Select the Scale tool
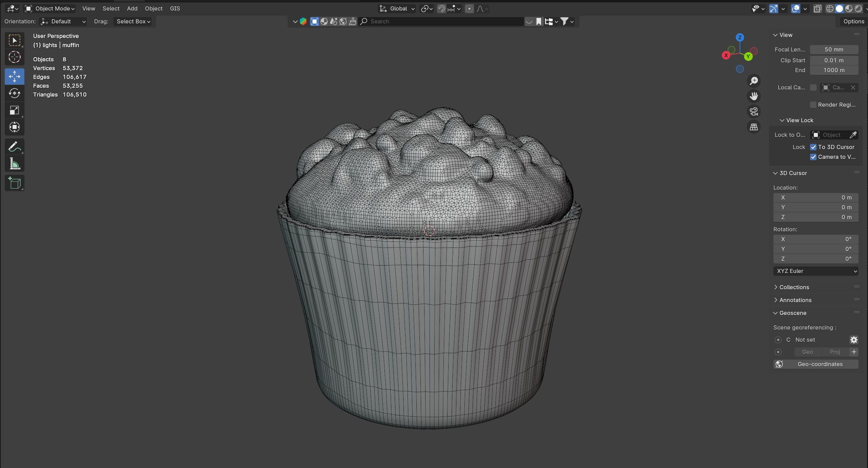This screenshot has height=468, width=868. coord(14,110)
